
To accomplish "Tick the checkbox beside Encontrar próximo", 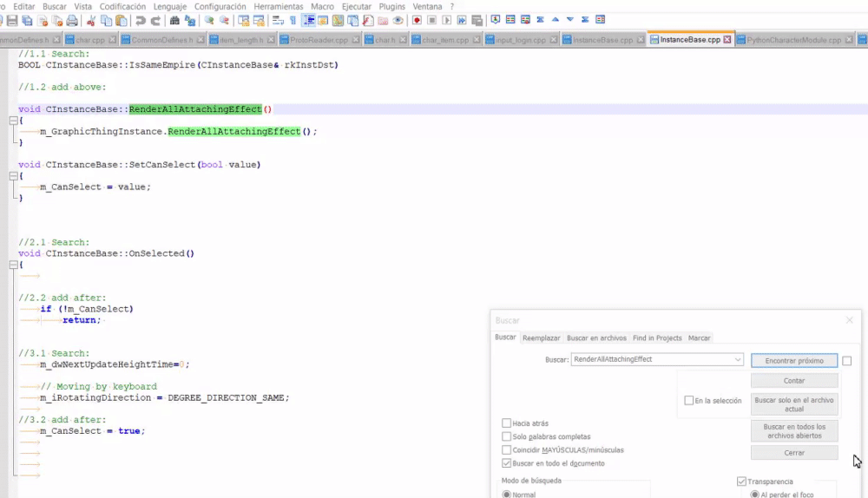I will [x=846, y=361].
